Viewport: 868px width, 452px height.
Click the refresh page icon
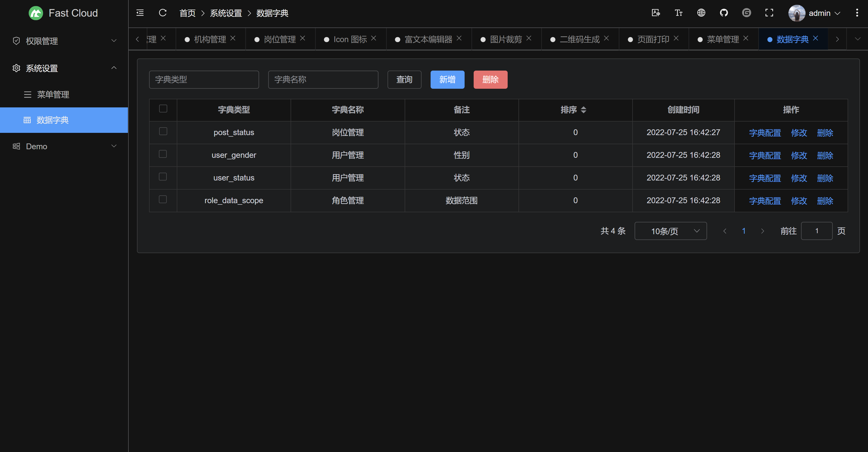point(163,13)
